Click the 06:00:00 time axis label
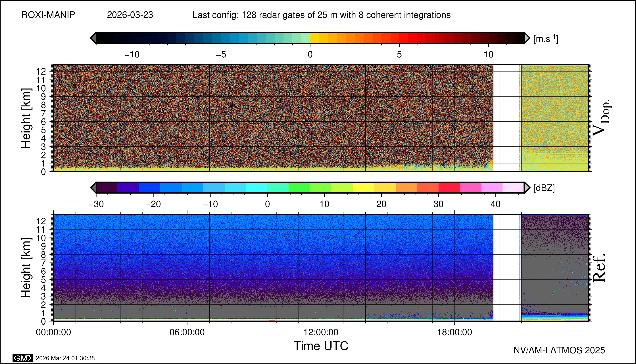This screenshot has width=636, height=364. (x=187, y=332)
